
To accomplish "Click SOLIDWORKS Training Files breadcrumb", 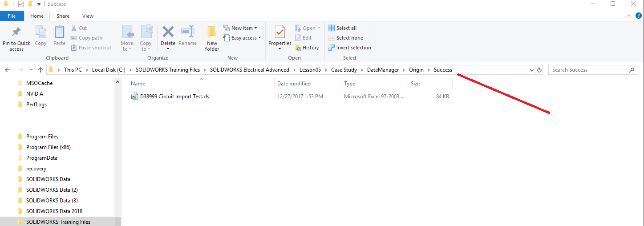I will point(168,70).
